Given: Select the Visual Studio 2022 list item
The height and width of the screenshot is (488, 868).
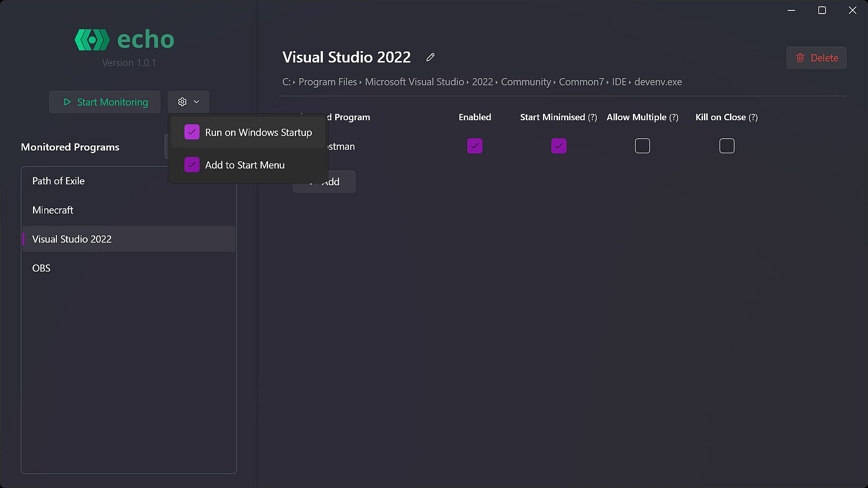Looking at the screenshot, I should click(x=72, y=239).
